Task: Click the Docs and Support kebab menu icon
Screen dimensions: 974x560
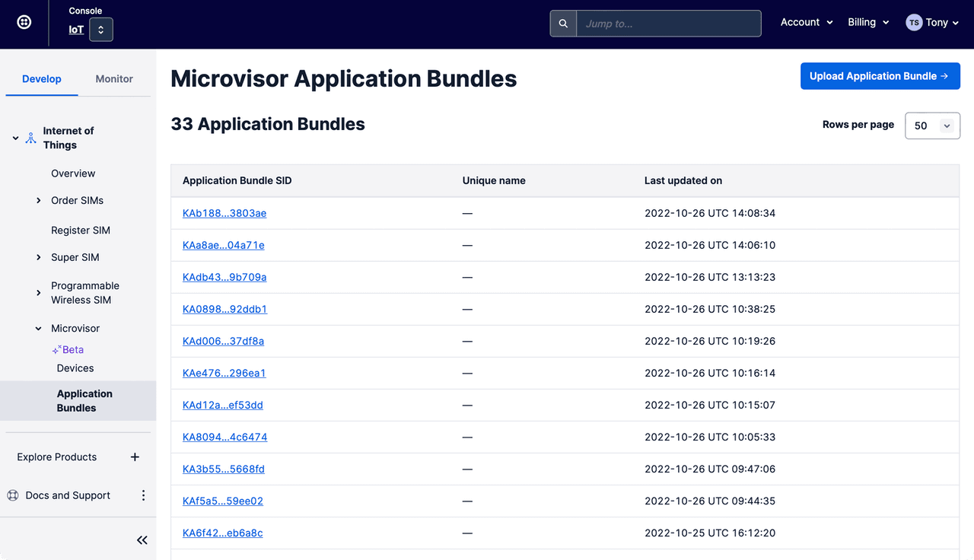Action: point(143,495)
